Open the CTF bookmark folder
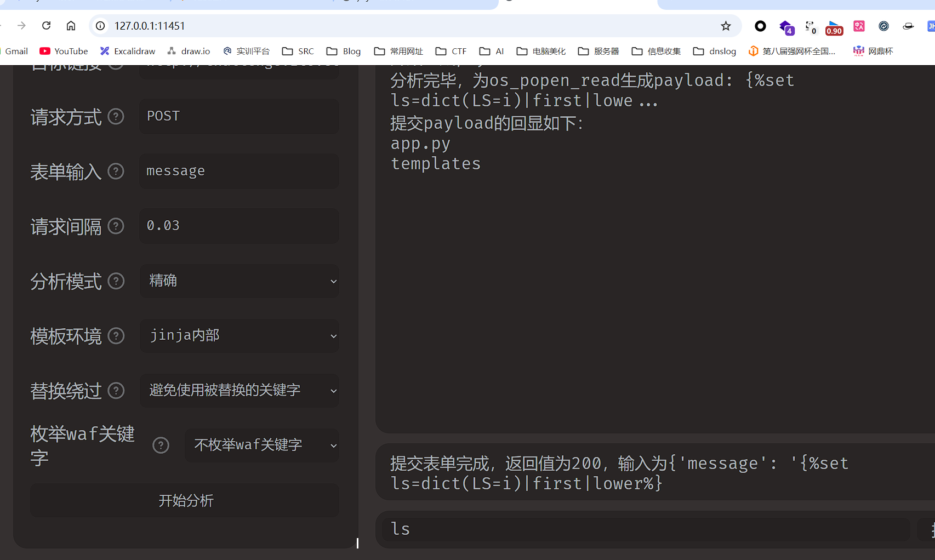Screen dimensions: 935x560 pyautogui.click(x=451, y=51)
